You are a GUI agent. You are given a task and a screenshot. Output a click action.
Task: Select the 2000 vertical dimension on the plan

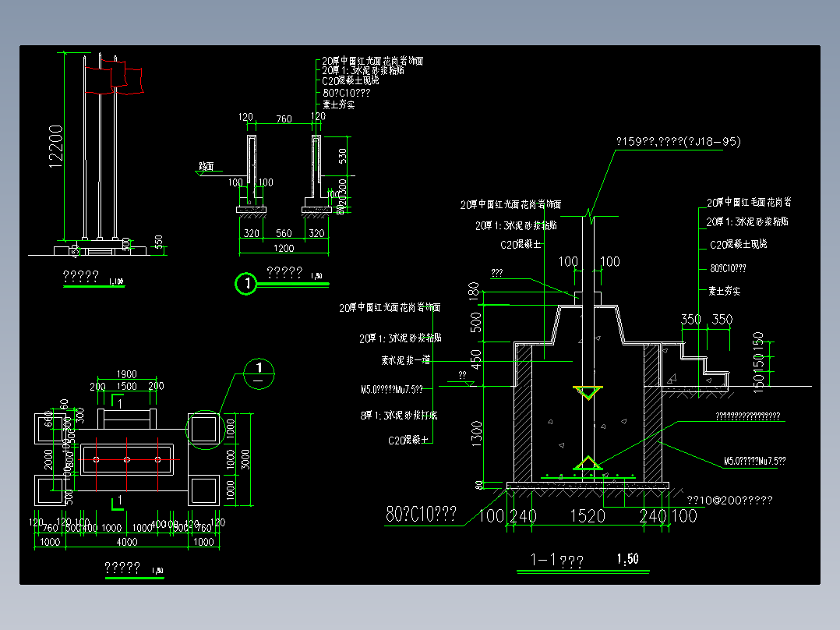point(48,459)
